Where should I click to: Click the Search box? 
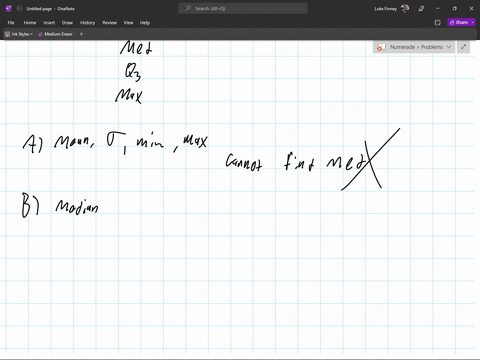click(x=243, y=8)
